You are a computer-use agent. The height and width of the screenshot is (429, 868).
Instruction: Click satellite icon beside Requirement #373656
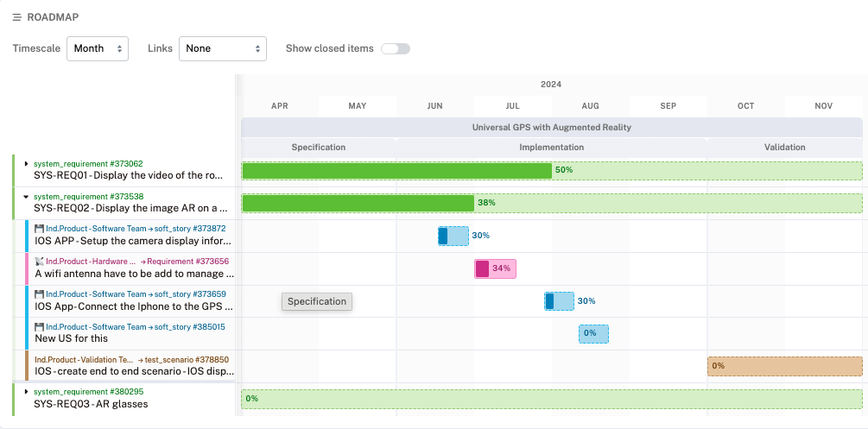coord(40,262)
